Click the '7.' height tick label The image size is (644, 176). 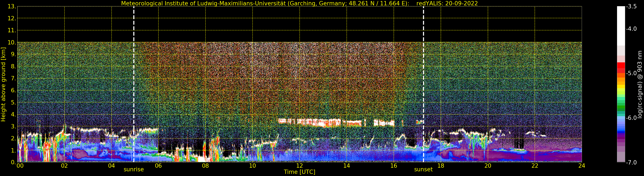click(x=13, y=78)
